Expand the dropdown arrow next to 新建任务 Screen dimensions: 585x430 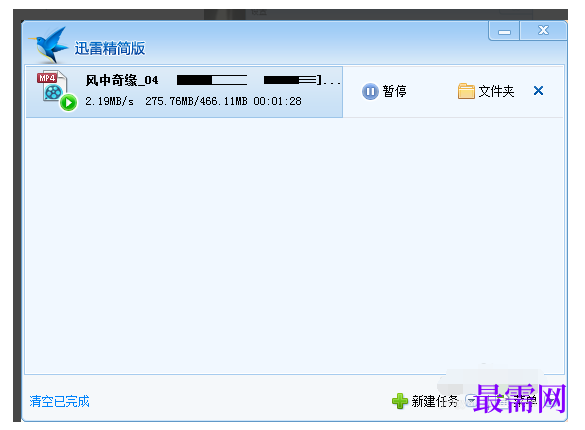[471, 401]
